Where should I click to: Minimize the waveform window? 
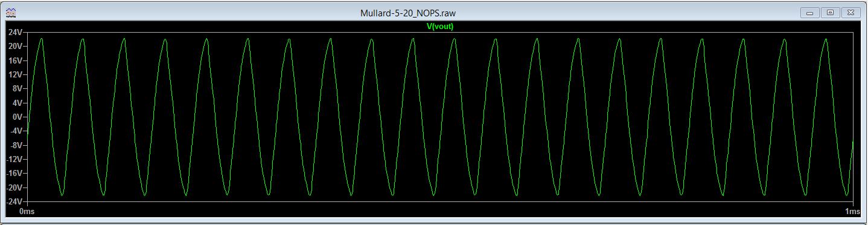pos(809,12)
